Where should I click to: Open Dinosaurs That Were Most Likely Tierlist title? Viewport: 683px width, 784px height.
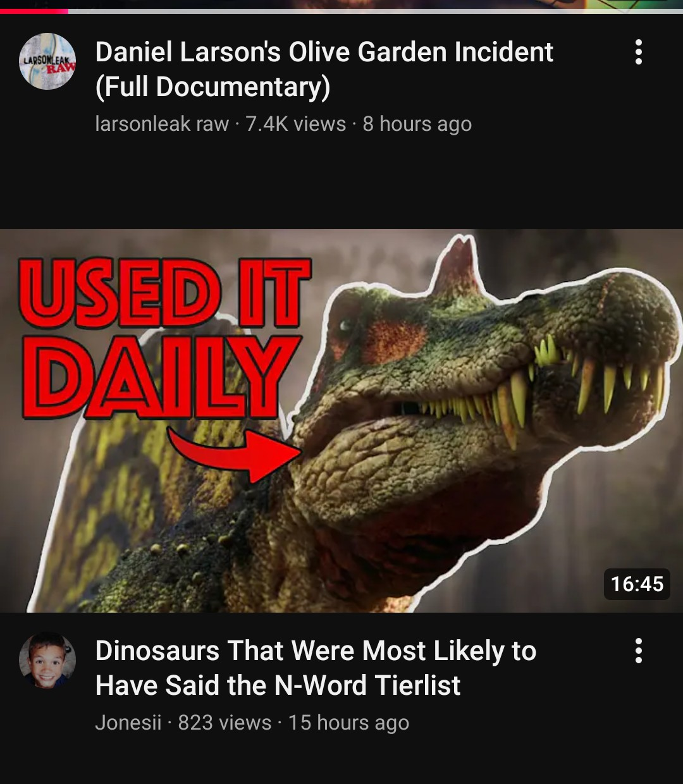point(316,668)
